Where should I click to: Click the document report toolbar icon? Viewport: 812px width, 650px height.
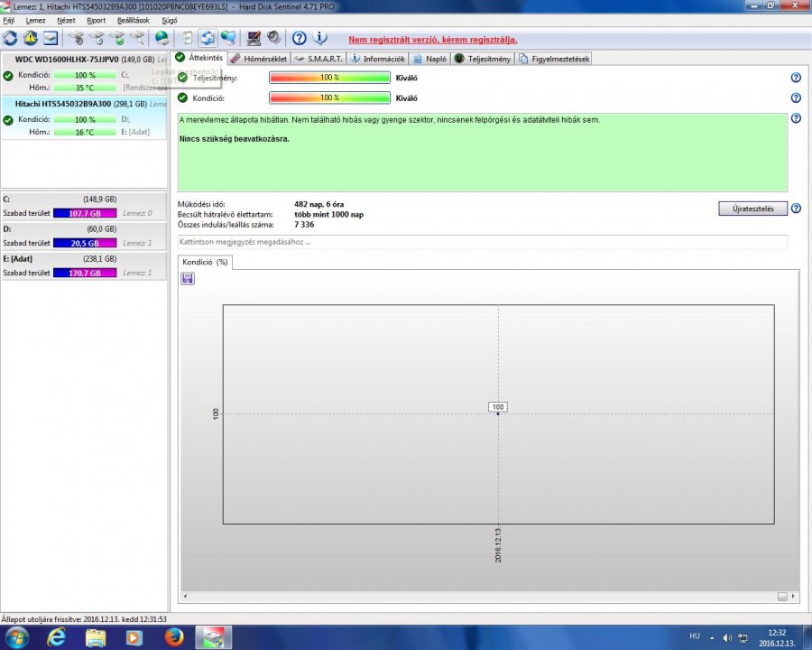(188, 38)
